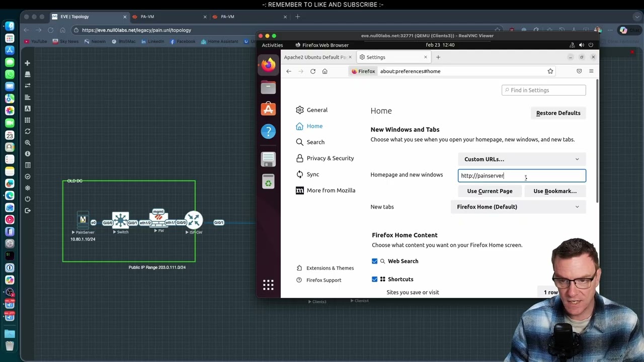Open Firefox hamburger application menu
This screenshot has width=644, height=362.
591,71
